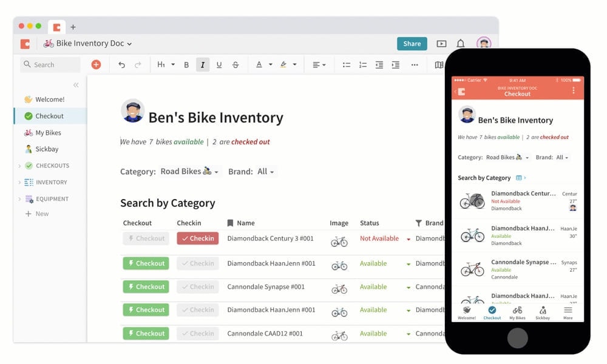Collapse the sidebar with double chevron
This screenshot has width=607, height=364.
tap(76, 85)
